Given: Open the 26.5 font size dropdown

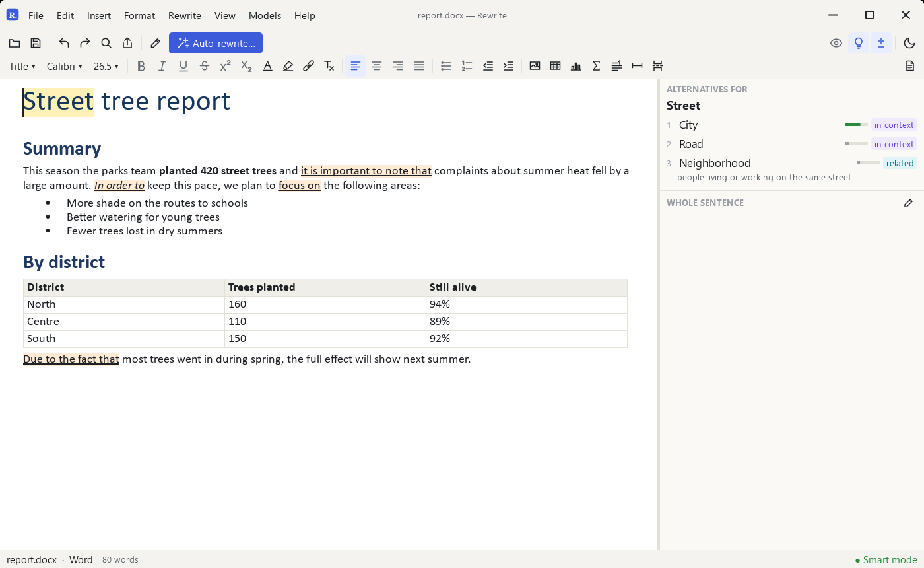Looking at the screenshot, I should click(106, 66).
